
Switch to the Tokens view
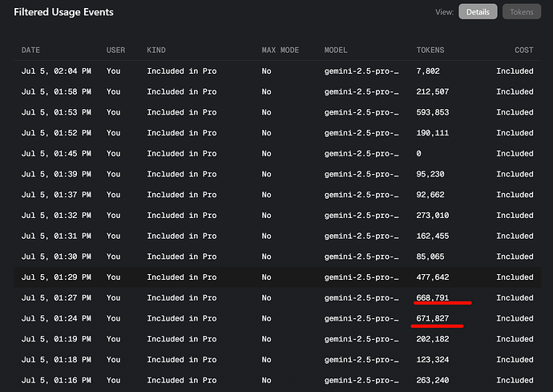point(521,12)
